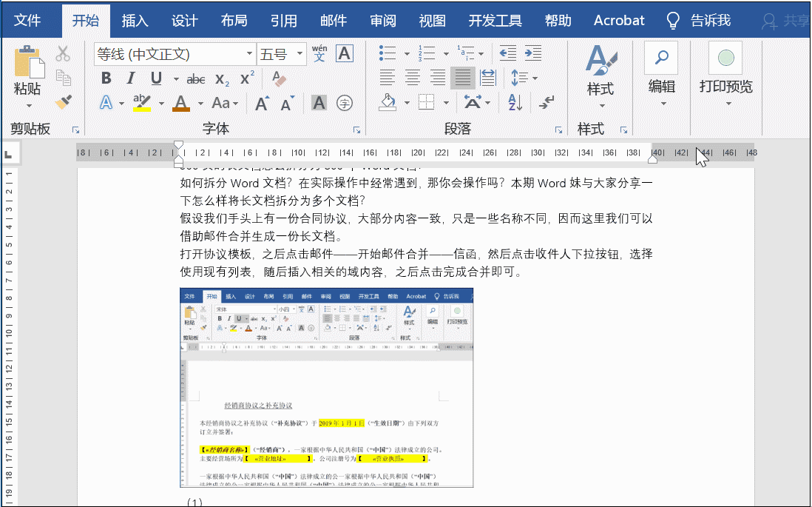The width and height of the screenshot is (812, 507).
Task: Click the numbered list icon
Action: [x=427, y=53]
